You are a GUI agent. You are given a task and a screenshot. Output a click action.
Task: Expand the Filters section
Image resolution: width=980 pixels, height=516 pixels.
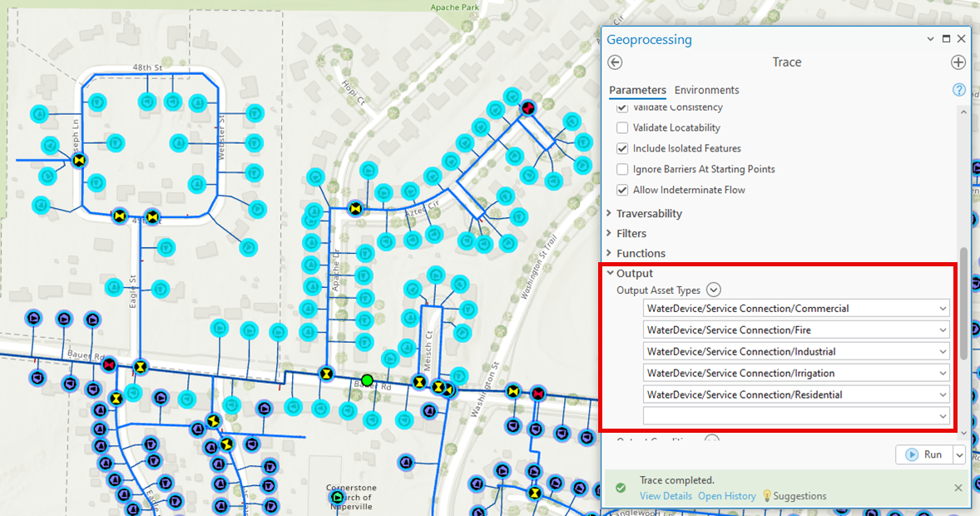tap(609, 233)
